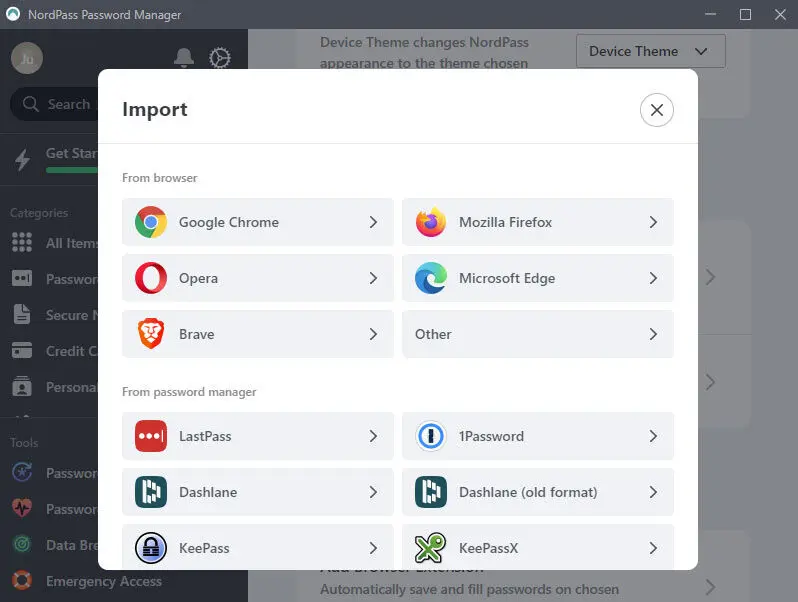Open the notifications bell

click(184, 58)
